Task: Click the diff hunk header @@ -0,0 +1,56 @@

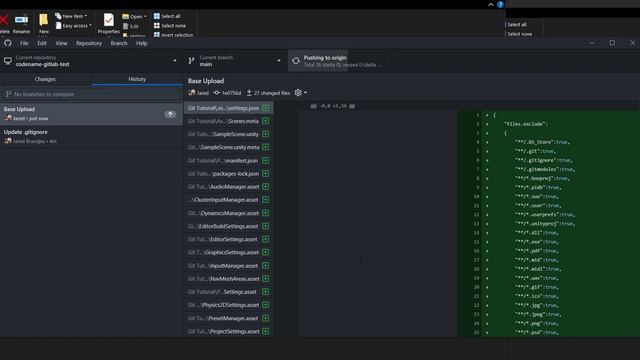Action: (333, 106)
